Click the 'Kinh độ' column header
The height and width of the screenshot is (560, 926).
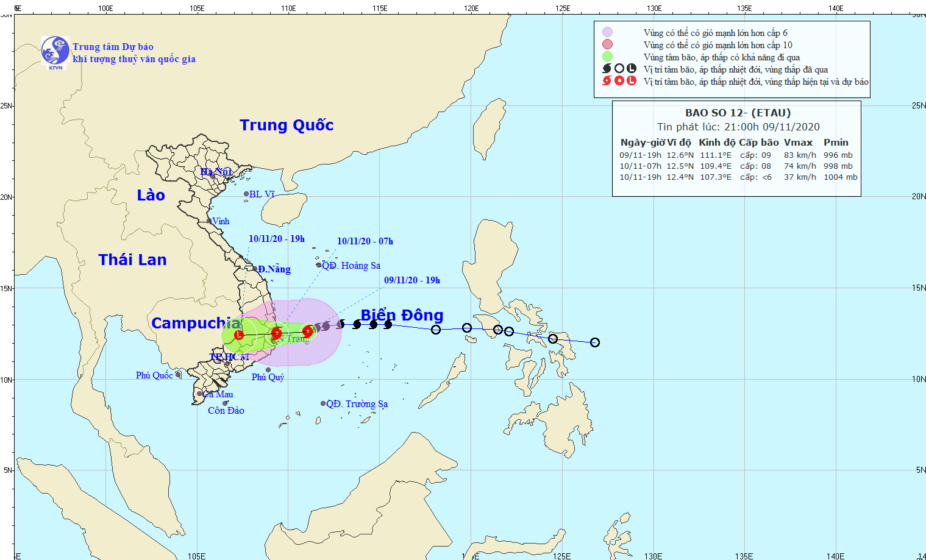pyautogui.click(x=717, y=143)
